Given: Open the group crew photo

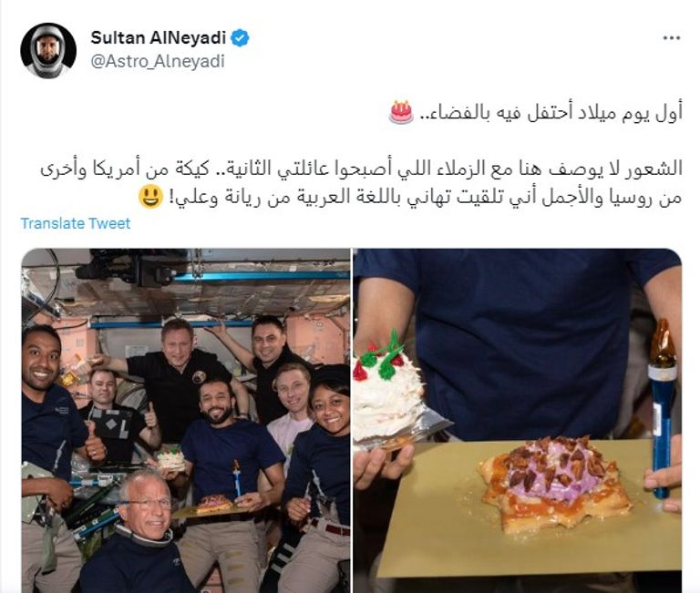Looking at the screenshot, I should coord(186,421).
